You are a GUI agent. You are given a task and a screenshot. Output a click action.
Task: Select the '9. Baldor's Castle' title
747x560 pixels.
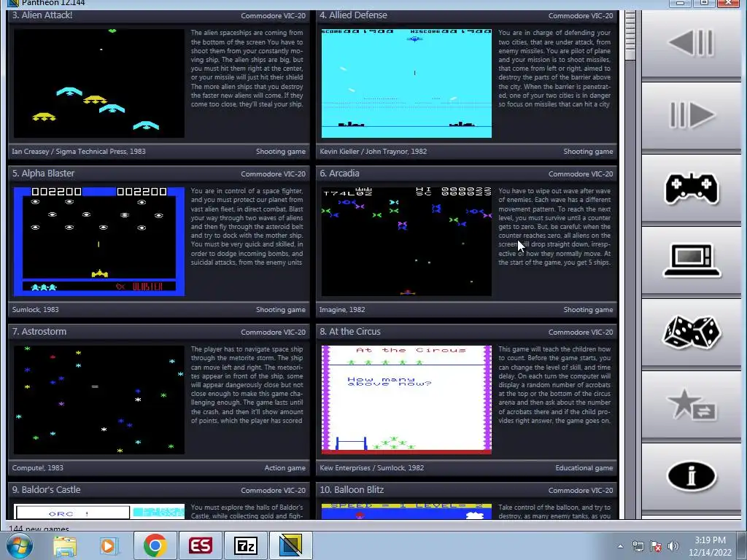pos(46,489)
